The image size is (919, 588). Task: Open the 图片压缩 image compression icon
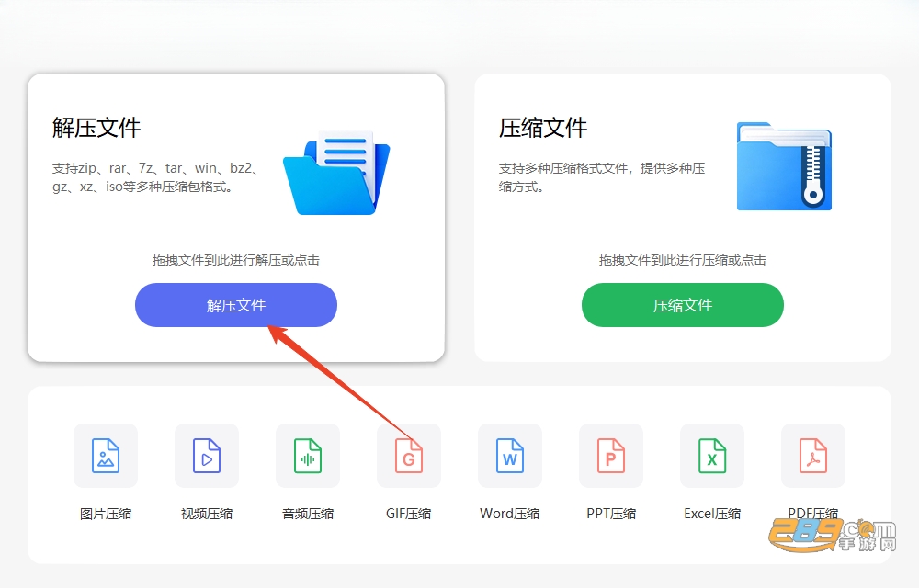click(x=106, y=456)
